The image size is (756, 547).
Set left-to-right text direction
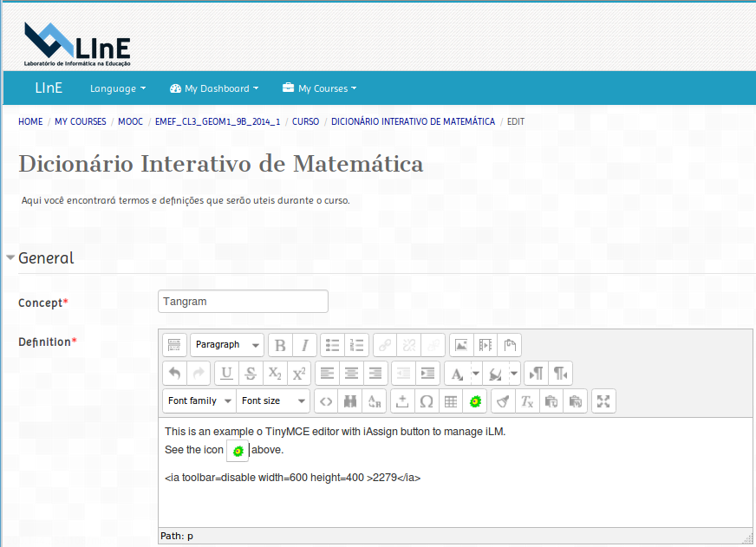tap(536, 373)
